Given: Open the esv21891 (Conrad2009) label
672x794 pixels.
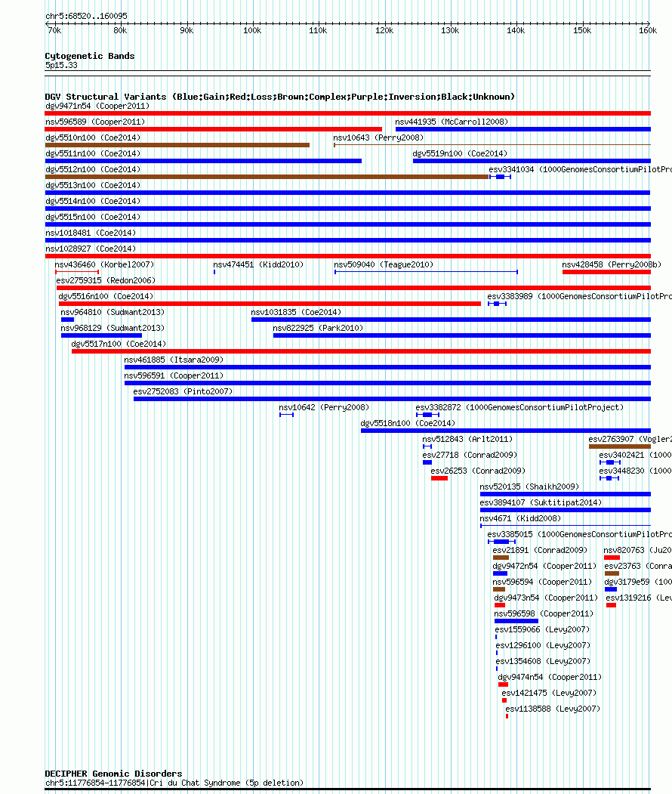Looking at the screenshot, I should click(x=540, y=550).
